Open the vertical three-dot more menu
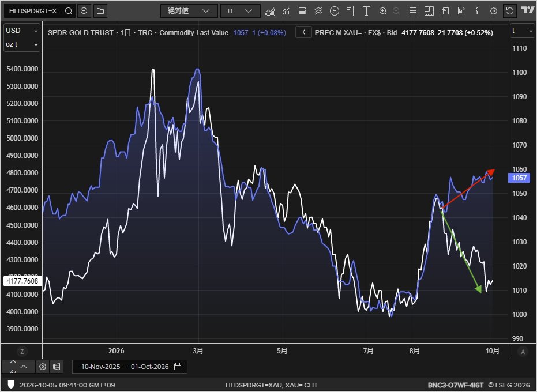 477,11
